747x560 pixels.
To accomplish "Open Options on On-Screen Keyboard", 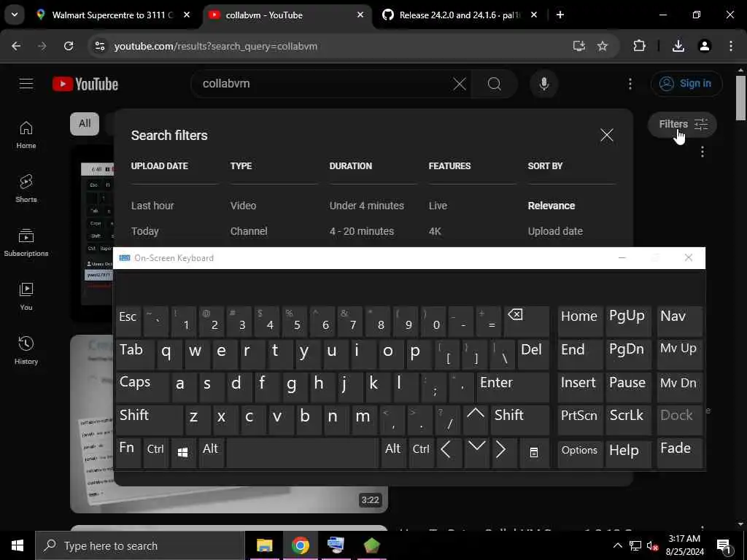I will point(579,452).
